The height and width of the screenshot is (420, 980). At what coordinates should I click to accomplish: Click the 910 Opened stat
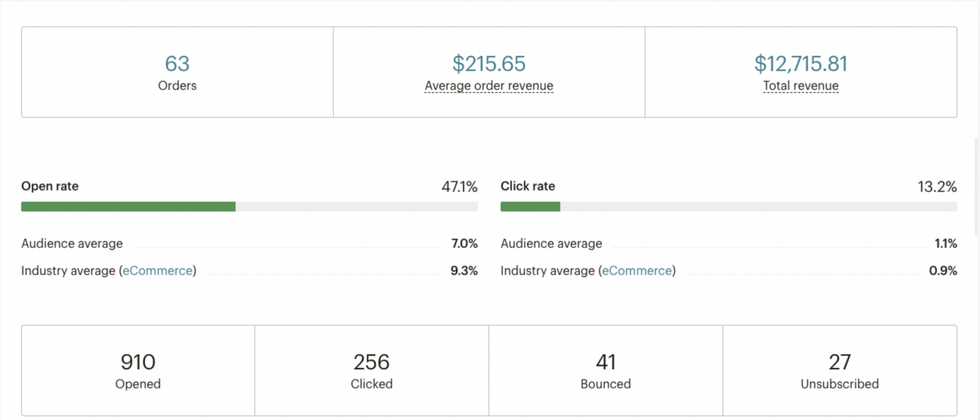138,363
